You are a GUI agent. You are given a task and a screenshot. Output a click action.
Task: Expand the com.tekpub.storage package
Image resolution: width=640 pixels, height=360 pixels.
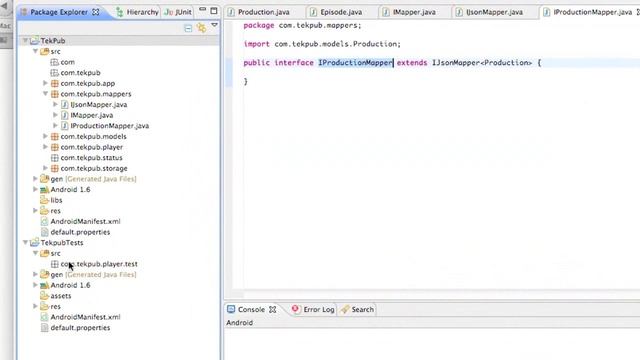coord(45,168)
